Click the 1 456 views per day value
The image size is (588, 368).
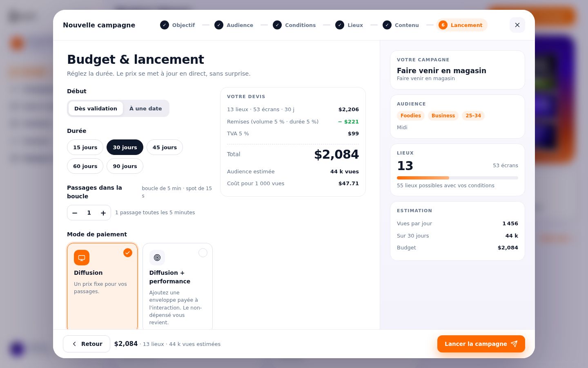click(510, 223)
